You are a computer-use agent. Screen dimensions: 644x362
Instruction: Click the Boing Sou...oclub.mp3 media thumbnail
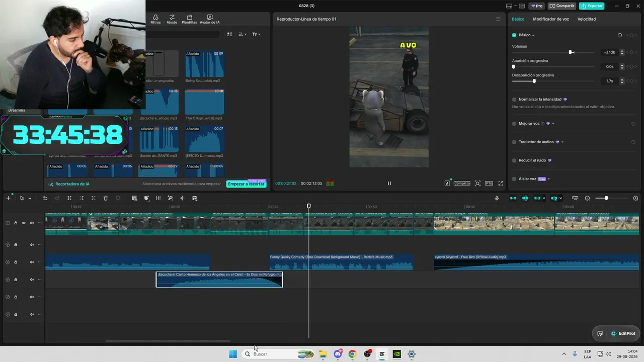tap(204, 64)
